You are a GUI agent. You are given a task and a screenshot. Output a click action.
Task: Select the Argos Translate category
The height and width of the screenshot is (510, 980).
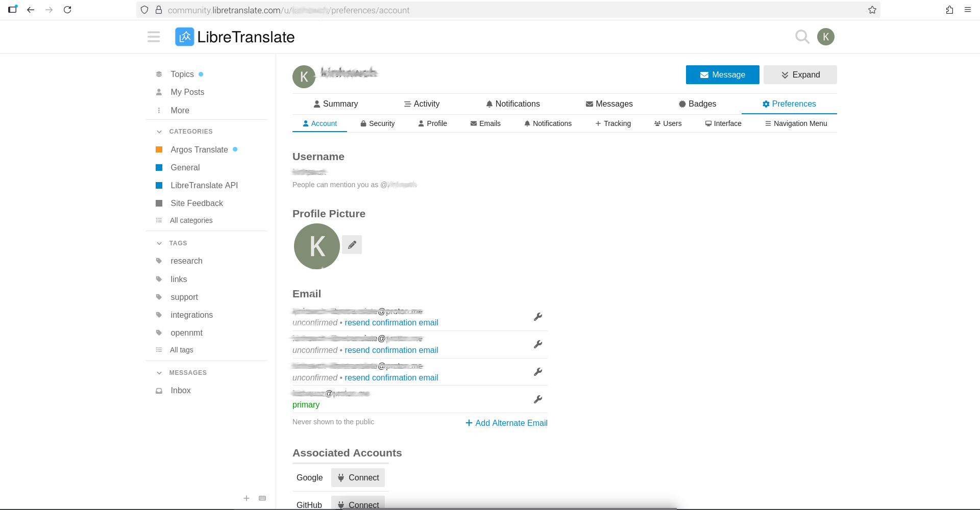[x=199, y=149]
